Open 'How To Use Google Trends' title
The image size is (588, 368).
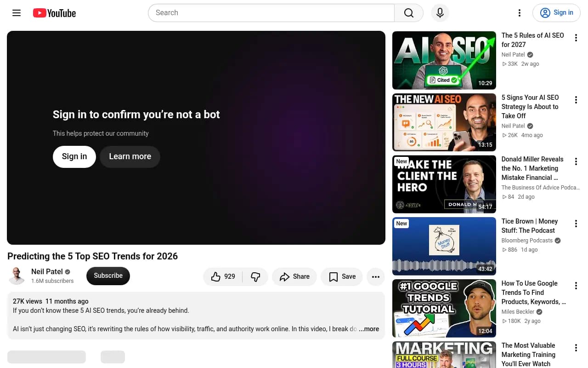tap(534, 293)
